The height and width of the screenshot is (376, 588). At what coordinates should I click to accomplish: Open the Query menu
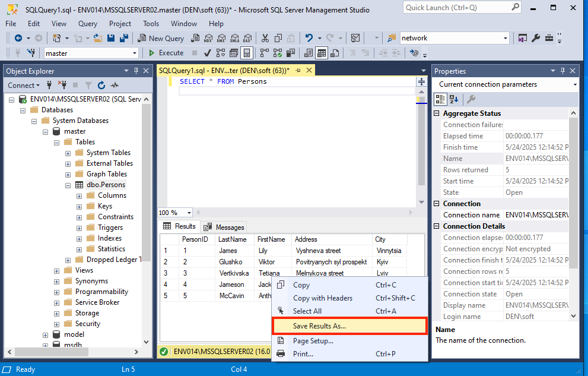pos(88,24)
